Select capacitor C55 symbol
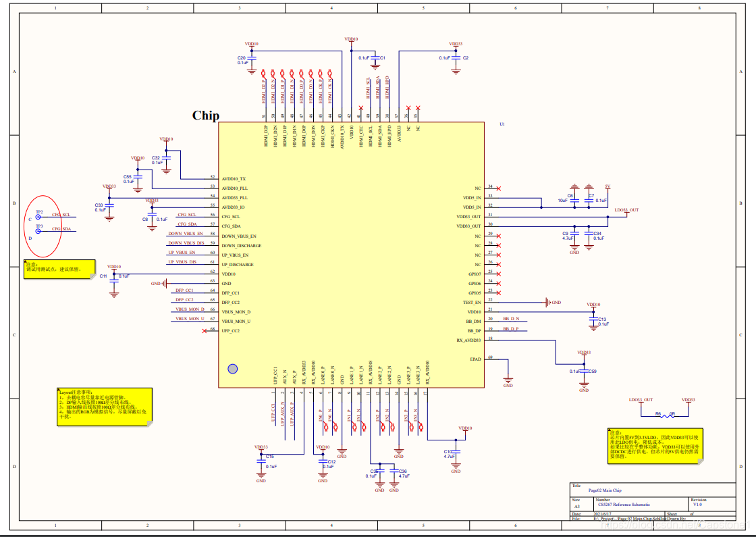This screenshot has width=756, height=537. point(138,177)
